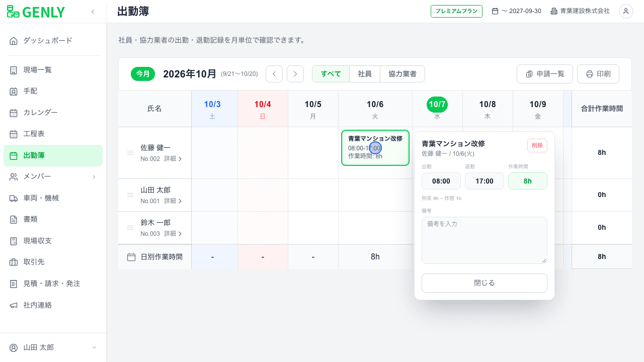Open 詳細 for 山田 太郎 No.001
Screen dimensions: 644x362
[x=173, y=201]
